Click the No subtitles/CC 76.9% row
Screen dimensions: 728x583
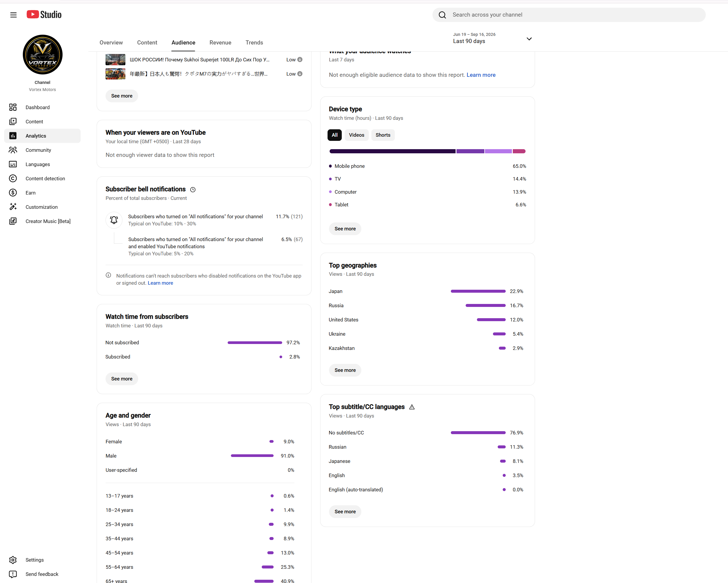click(x=426, y=433)
